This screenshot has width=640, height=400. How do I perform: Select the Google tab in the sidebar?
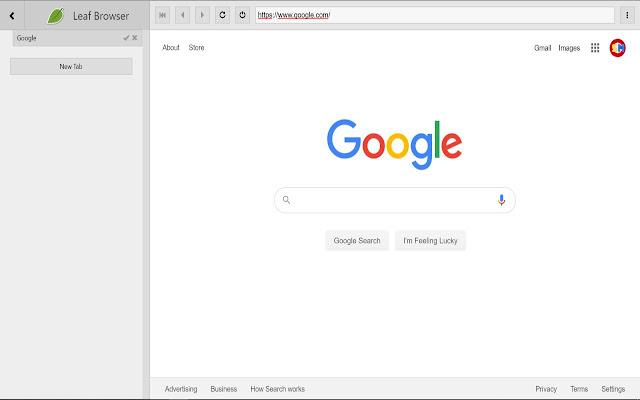pos(77,38)
